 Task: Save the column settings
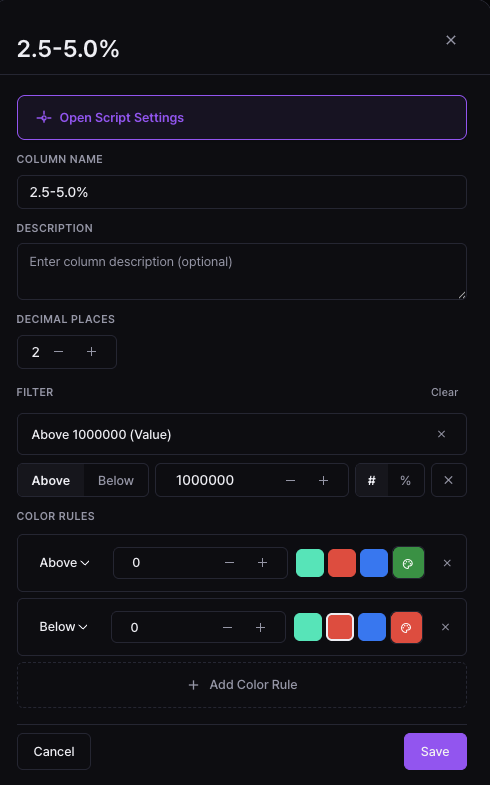[435, 751]
